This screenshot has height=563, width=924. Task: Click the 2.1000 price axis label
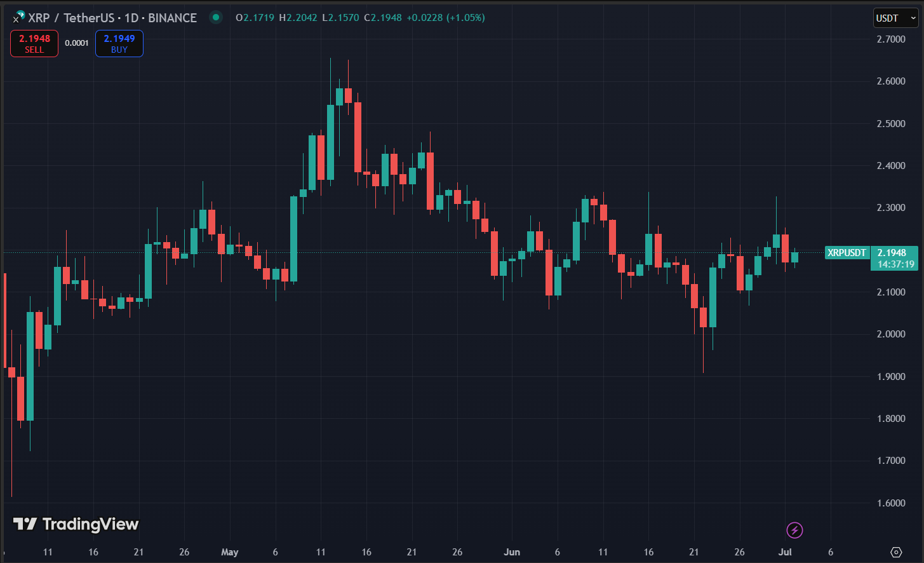891,292
